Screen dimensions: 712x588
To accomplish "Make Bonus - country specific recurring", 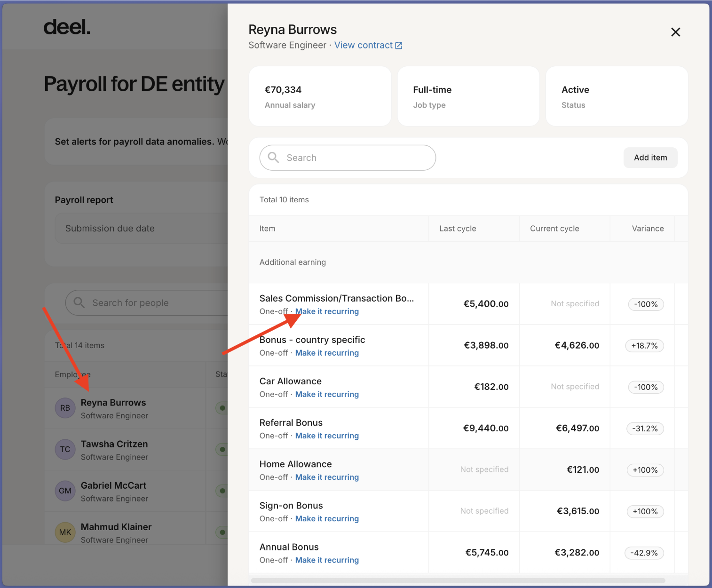I will click(327, 353).
